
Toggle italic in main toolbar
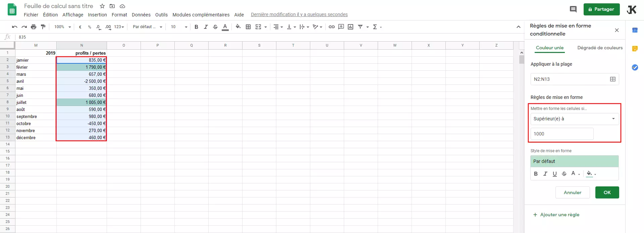[206, 27]
